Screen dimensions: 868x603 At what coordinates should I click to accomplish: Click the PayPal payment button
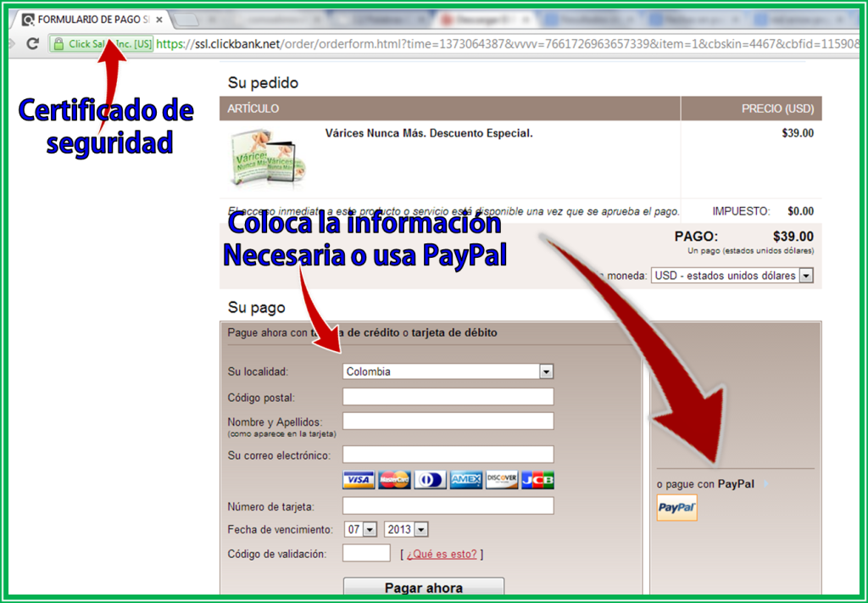676,508
